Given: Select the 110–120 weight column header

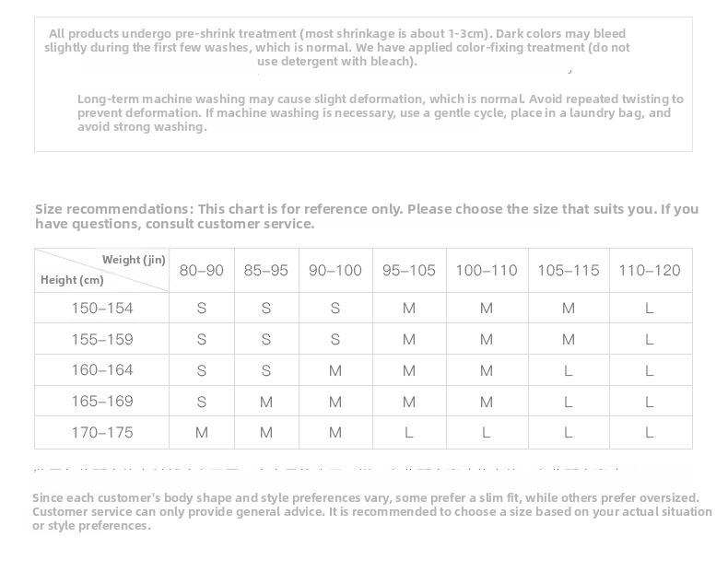Looking at the screenshot, I should pyautogui.click(x=650, y=270).
